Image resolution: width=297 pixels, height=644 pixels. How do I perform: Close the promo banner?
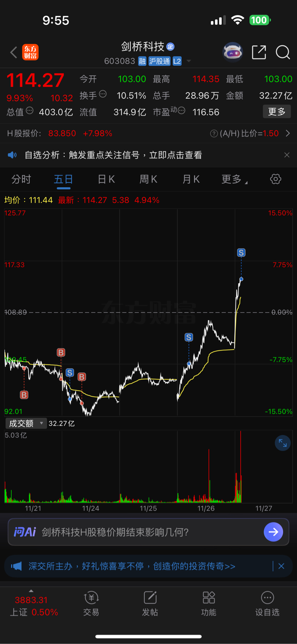pyautogui.click(x=282, y=566)
